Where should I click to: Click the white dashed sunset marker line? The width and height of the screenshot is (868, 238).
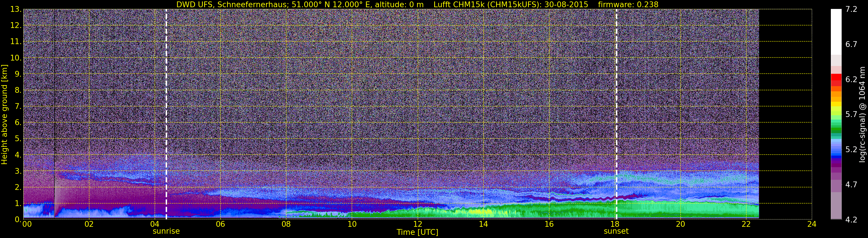pos(616,114)
